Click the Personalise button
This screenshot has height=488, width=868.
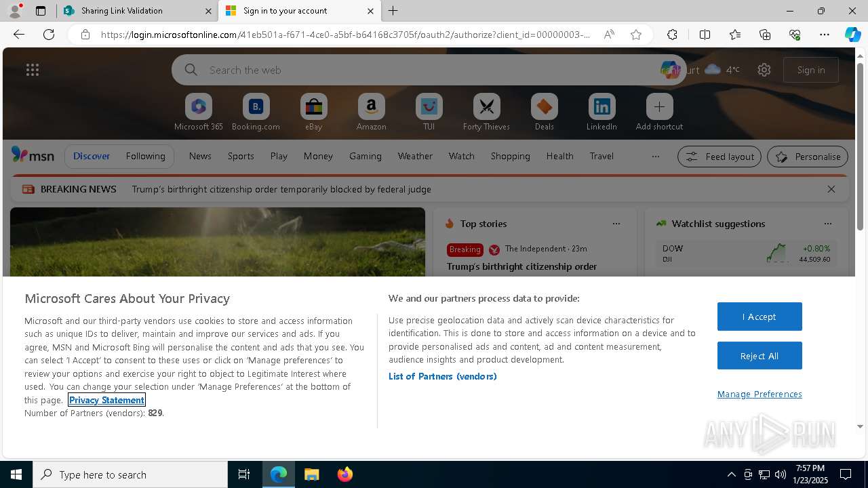808,157
